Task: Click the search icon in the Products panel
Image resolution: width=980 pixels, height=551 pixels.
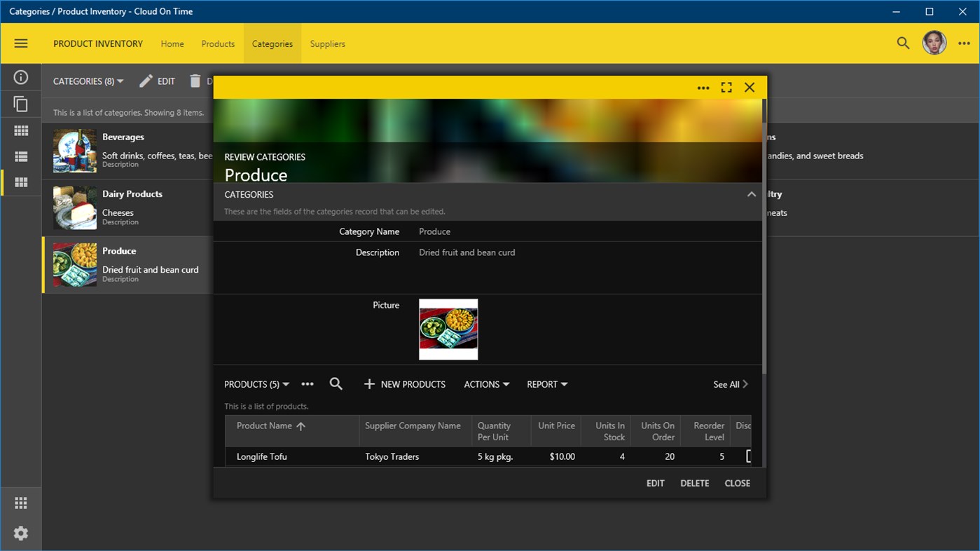Action: 336,383
